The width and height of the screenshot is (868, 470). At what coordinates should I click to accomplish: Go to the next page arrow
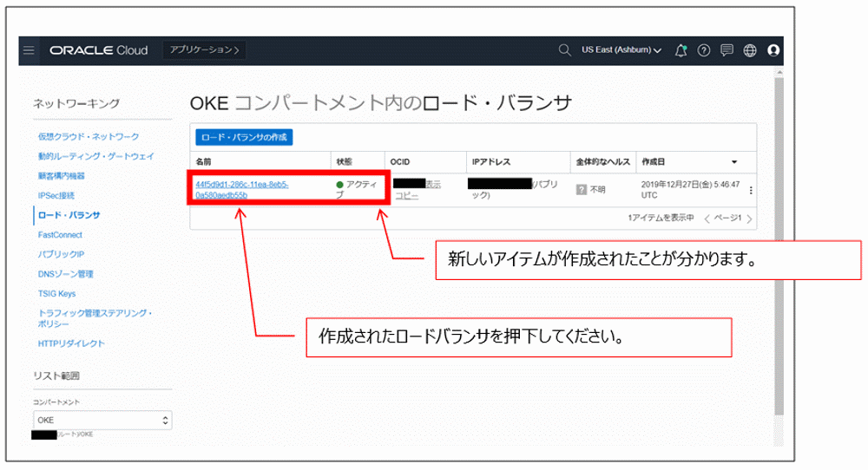[750, 219]
